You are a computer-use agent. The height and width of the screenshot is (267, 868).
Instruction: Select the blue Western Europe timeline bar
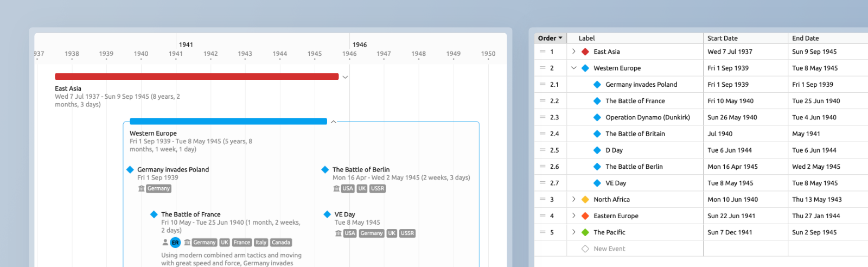point(228,122)
